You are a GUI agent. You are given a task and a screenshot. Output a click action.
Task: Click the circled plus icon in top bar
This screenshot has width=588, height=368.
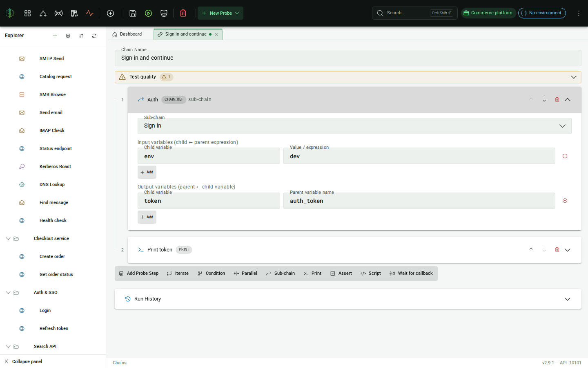(x=110, y=13)
